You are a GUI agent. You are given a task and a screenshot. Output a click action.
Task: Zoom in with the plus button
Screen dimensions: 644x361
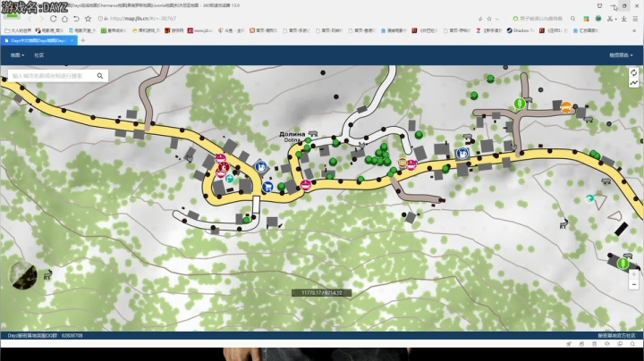click(x=634, y=274)
